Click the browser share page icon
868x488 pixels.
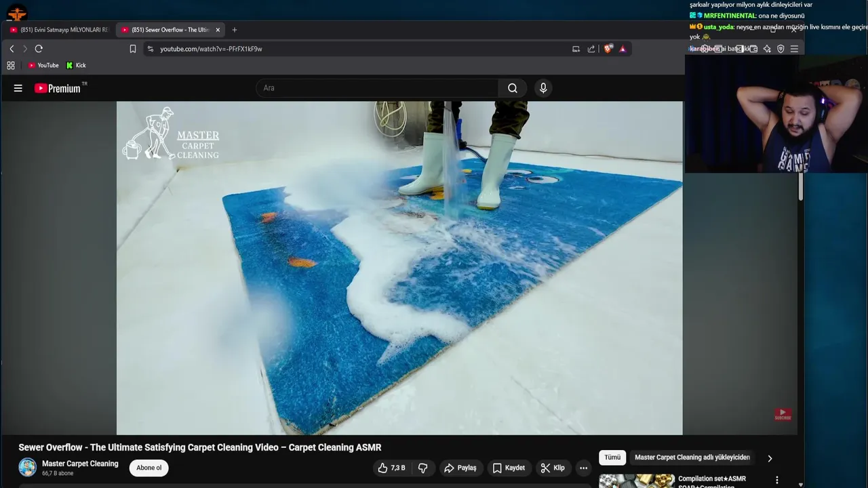pos(591,49)
